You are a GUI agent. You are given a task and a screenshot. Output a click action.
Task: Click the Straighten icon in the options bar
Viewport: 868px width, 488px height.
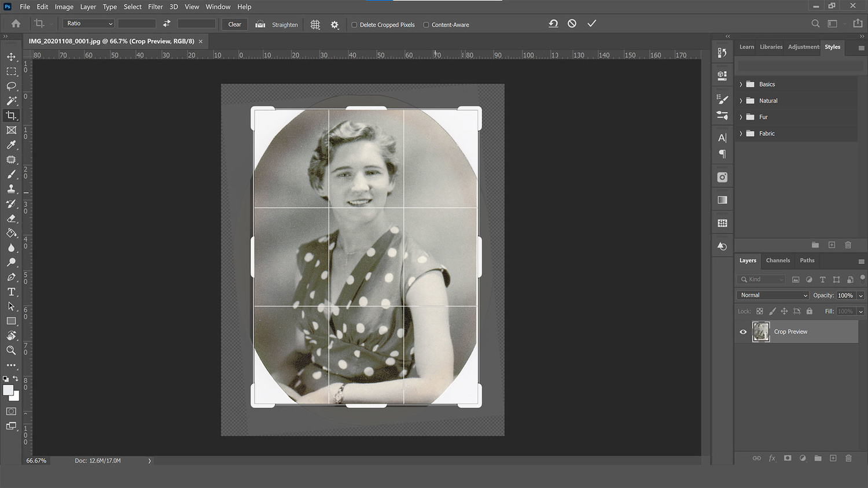[260, 24]
